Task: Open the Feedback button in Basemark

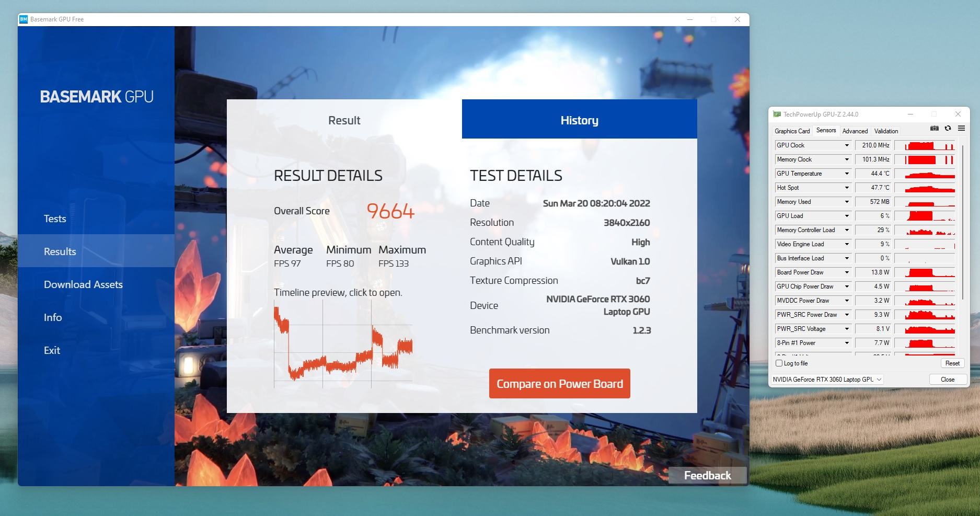Action: coord(708,475)
